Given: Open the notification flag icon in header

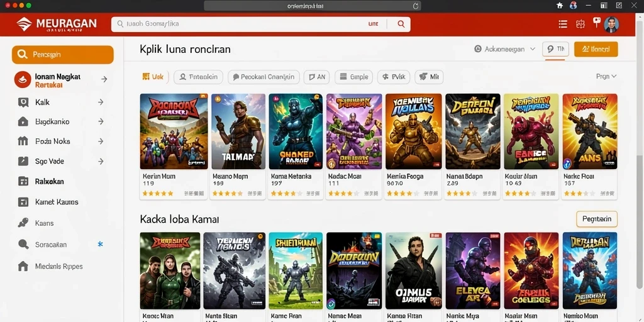Looking at the screenshot, I should [596, 23].
